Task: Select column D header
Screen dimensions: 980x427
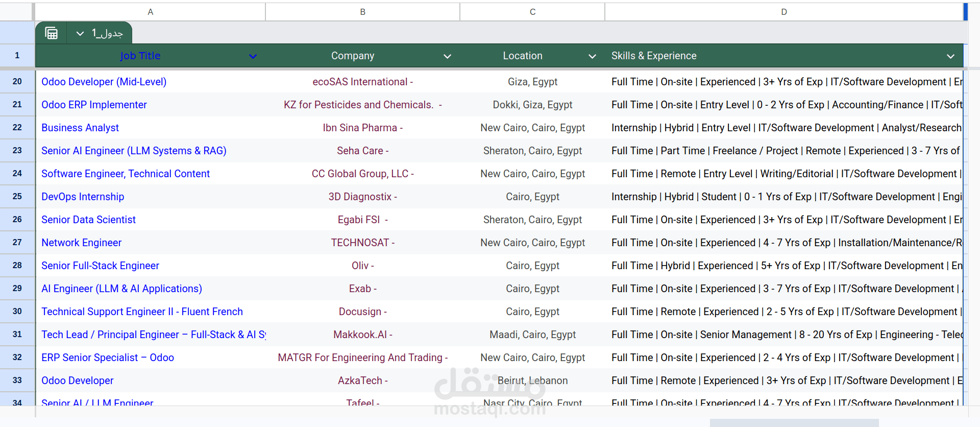Action: (784, 12)
